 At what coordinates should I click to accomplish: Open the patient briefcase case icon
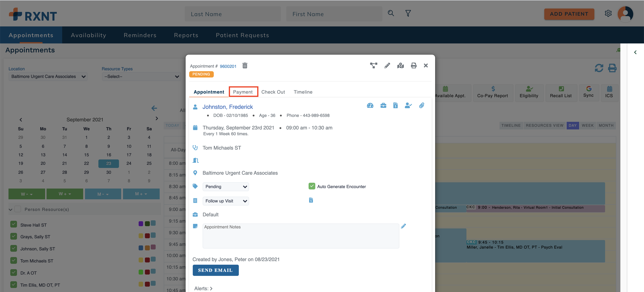coord(383,105)
